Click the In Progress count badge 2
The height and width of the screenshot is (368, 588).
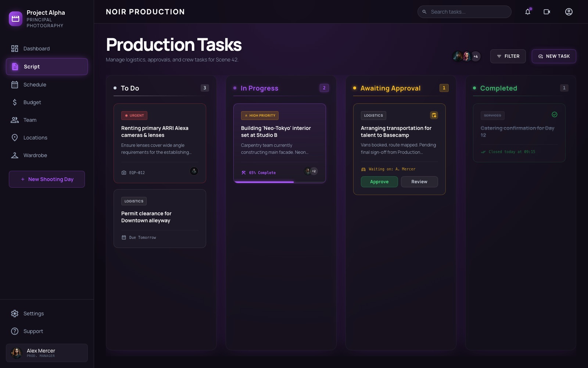[x=324, y=88]
